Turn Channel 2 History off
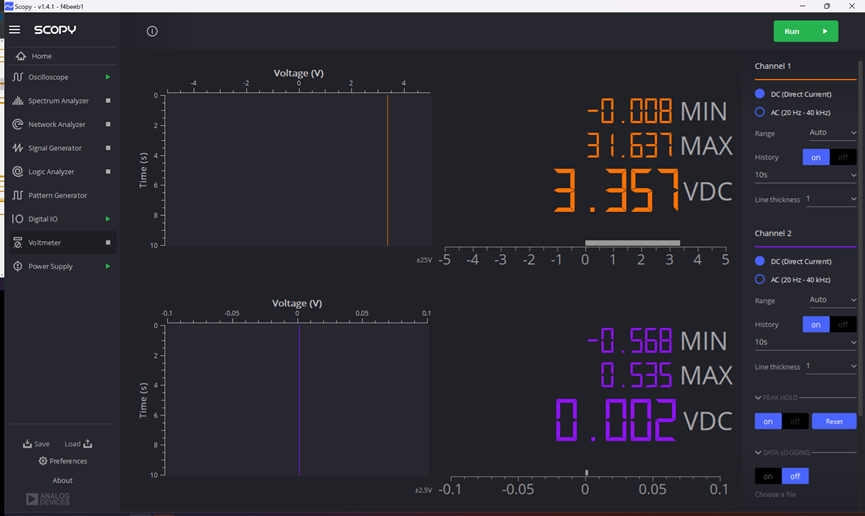 click(x=843, y=325)
